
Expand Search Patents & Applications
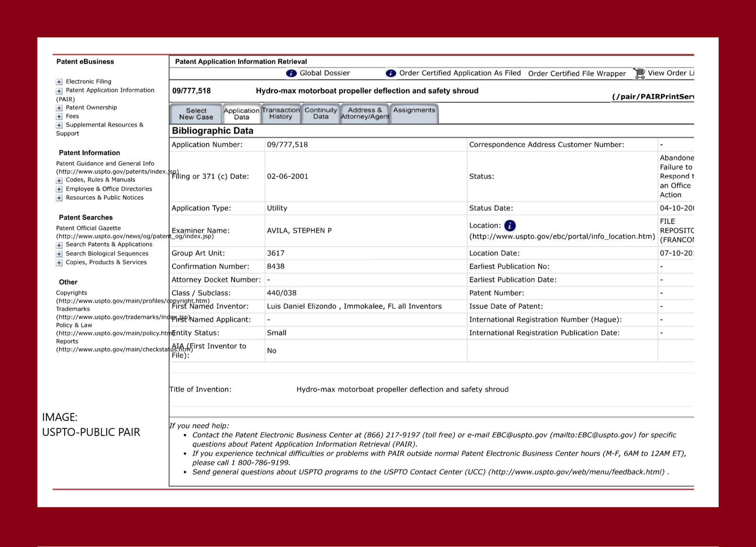59,245
